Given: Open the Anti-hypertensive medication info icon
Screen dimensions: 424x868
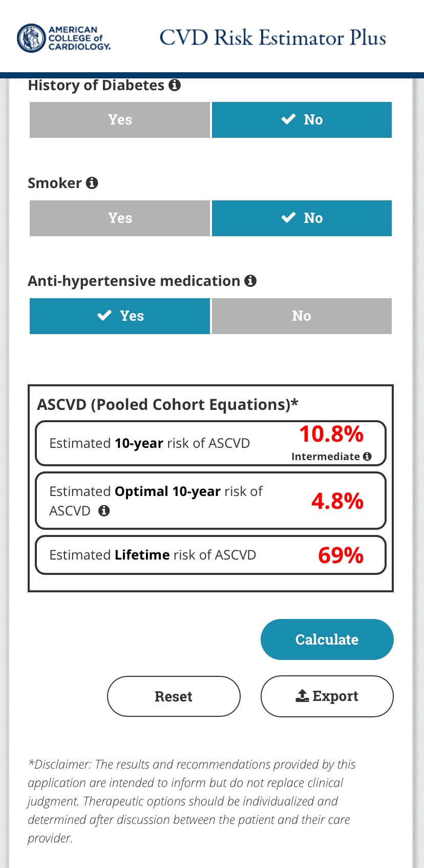Looking at the screenshot, I should pos(250,281).
